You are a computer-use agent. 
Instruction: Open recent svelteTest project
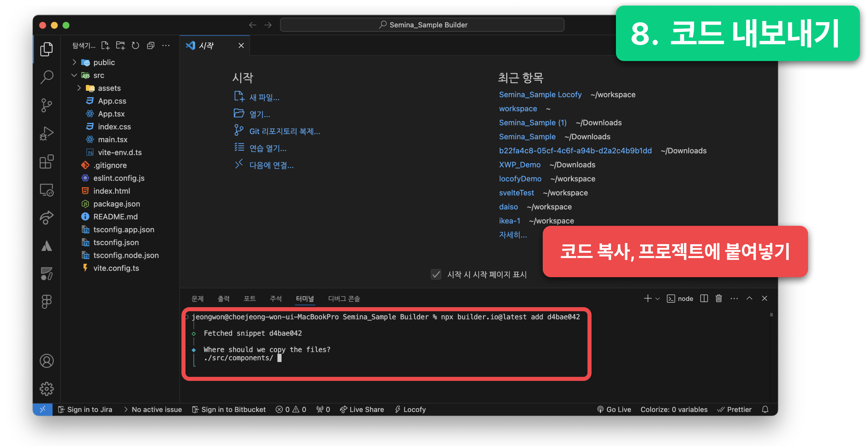click(x=516, y=192)
